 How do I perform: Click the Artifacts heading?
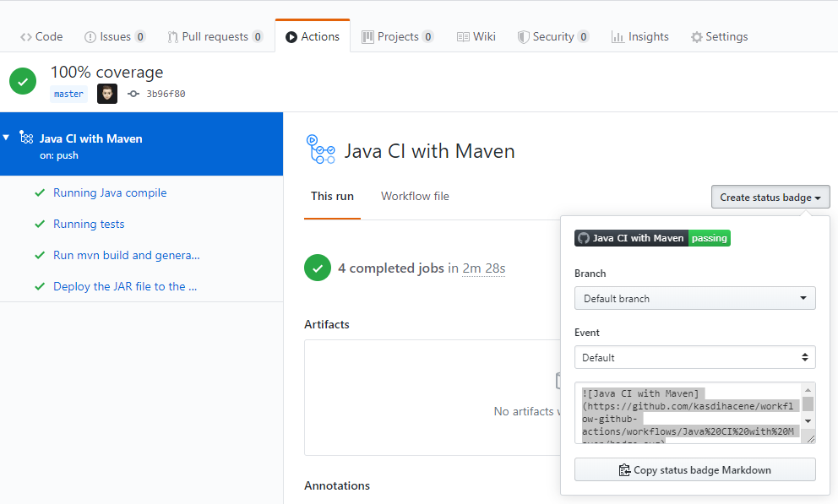tap(327, 325)
